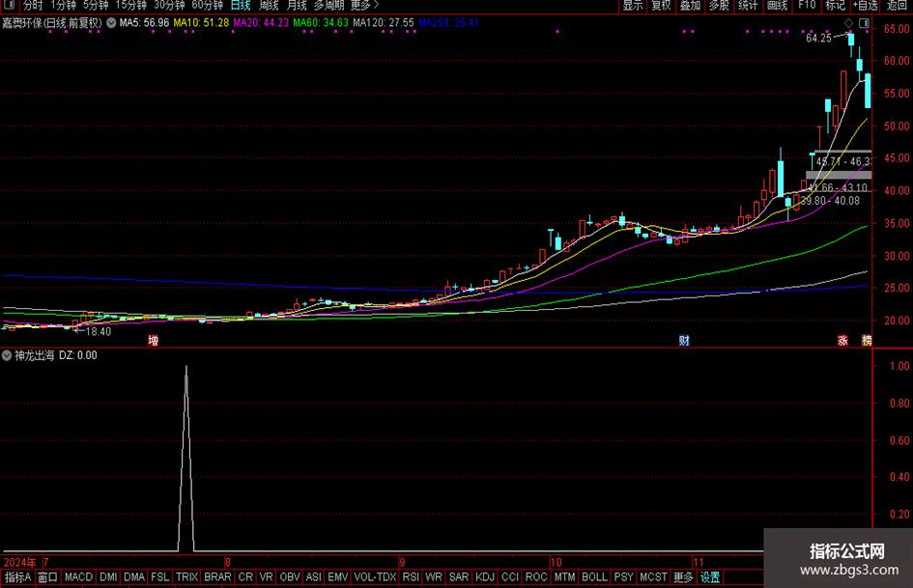Select the KDJ indicator

pos(484,577)
